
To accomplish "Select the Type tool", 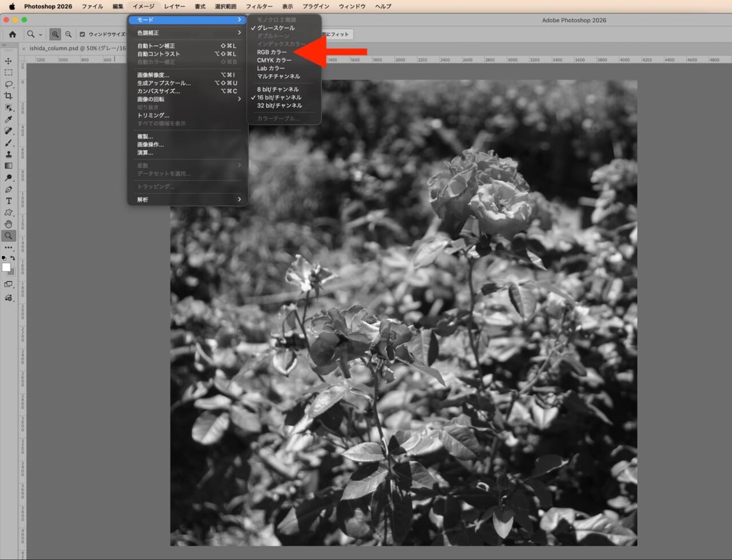I will click(x=8, y=201).
